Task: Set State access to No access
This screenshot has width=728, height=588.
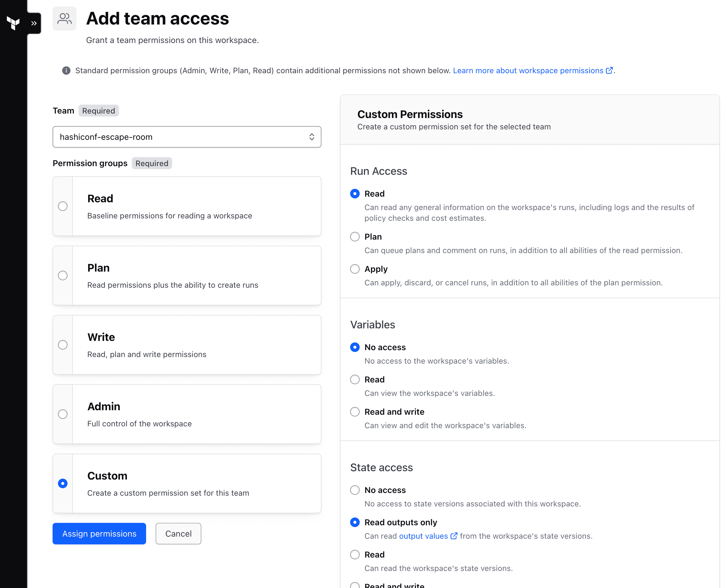Action: [355, 490]
